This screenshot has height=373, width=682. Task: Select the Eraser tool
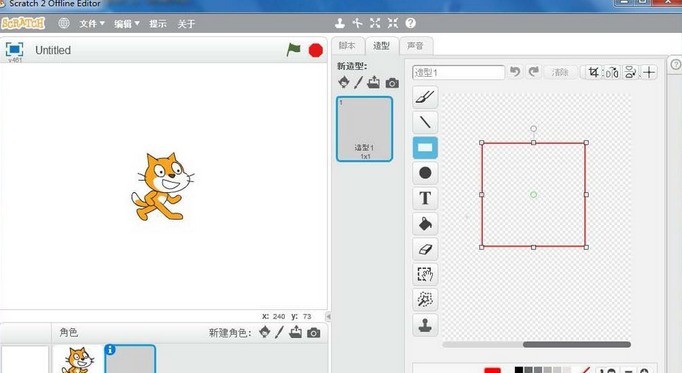pos(425,249)
